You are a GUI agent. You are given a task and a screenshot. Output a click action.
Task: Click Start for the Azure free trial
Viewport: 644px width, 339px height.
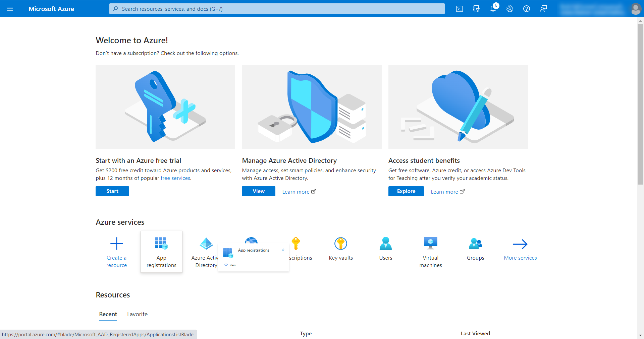(112, 191)
